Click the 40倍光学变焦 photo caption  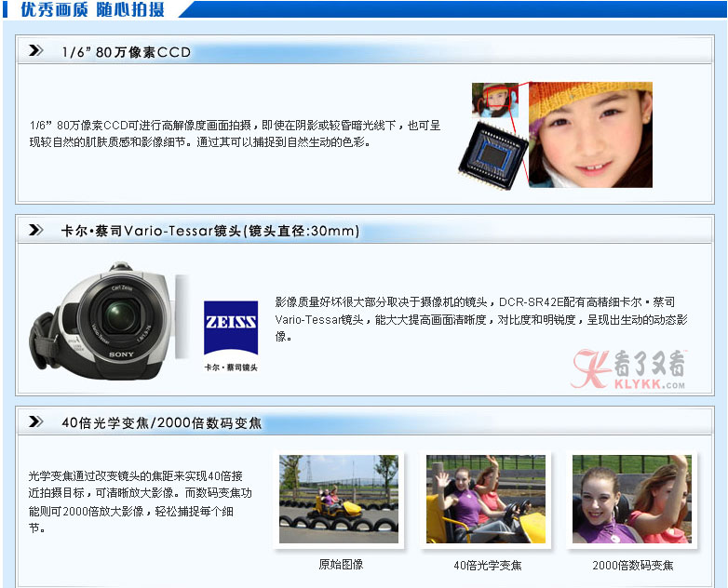click(x=488, y=566)
